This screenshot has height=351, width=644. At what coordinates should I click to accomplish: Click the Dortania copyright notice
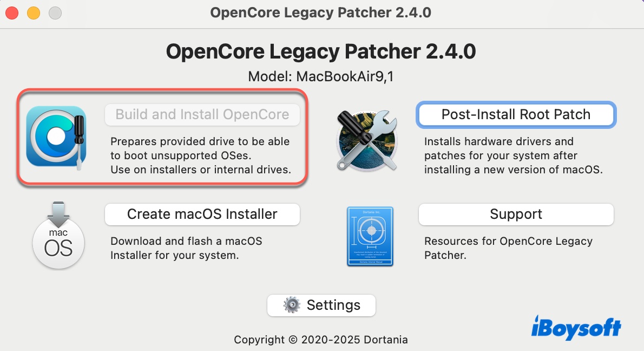point(321,340)
